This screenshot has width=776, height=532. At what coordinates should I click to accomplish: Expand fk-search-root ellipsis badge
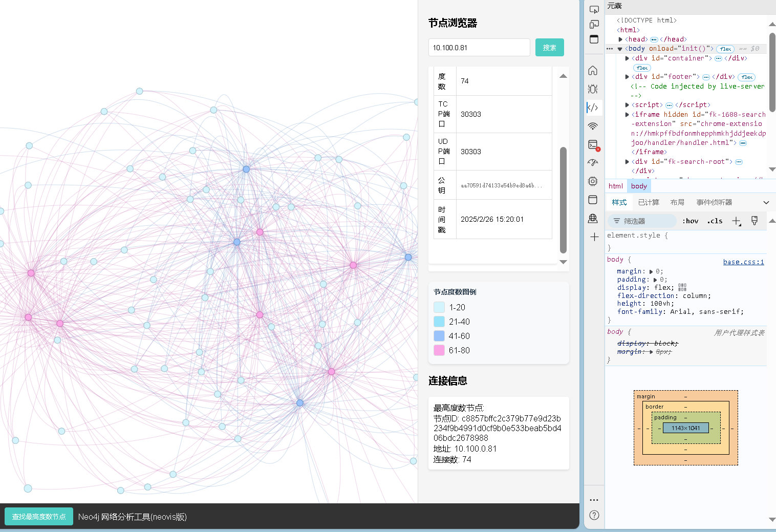click(x=739, y=162)
